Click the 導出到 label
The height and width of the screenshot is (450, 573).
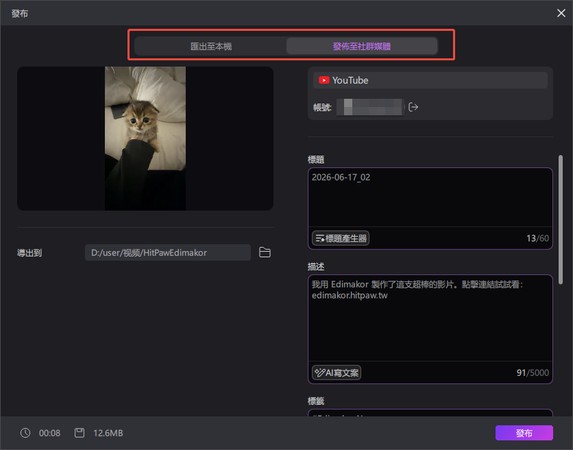pyautogui.click(x=29, y=253)
